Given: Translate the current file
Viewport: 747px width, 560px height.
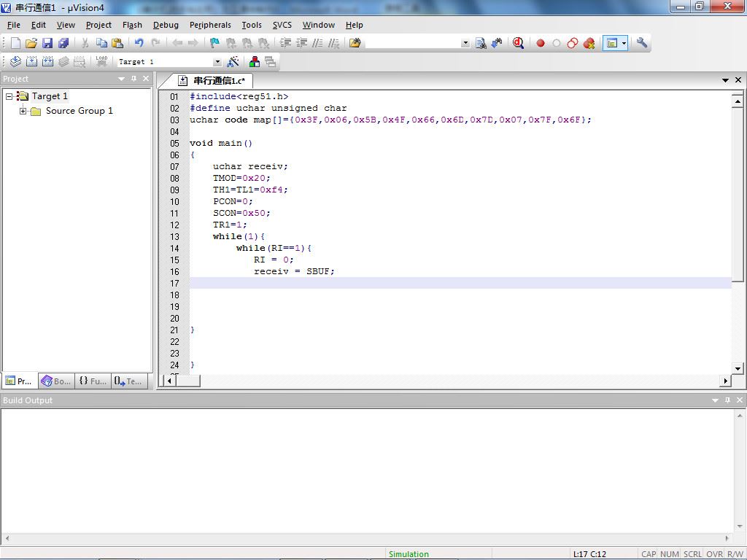Looking at the screenshot, I should [16, 61].
